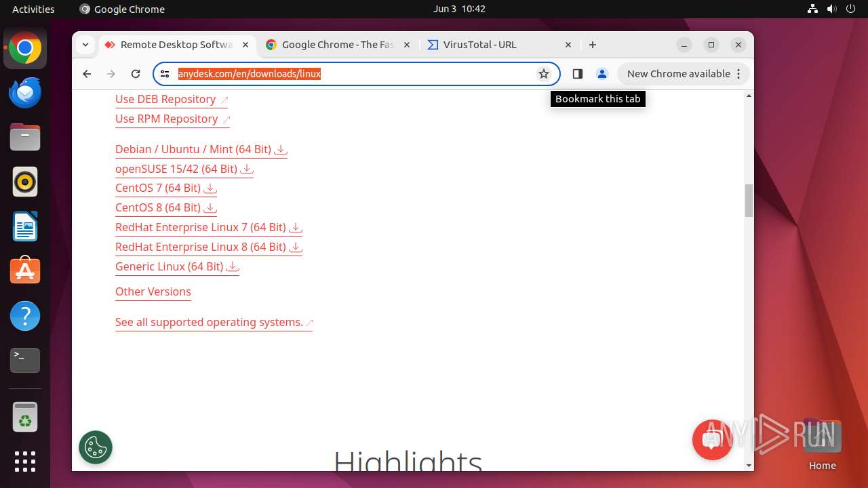Screen dimensions: 868x488
Task: Open the Home folder desktop icon
Action: tap(822, 445)
